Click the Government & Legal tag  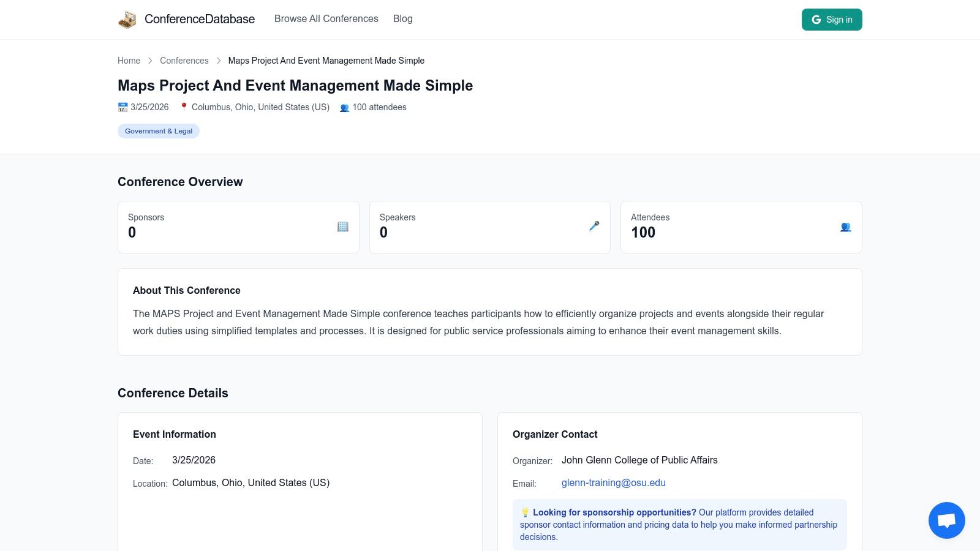click(159, 131)
